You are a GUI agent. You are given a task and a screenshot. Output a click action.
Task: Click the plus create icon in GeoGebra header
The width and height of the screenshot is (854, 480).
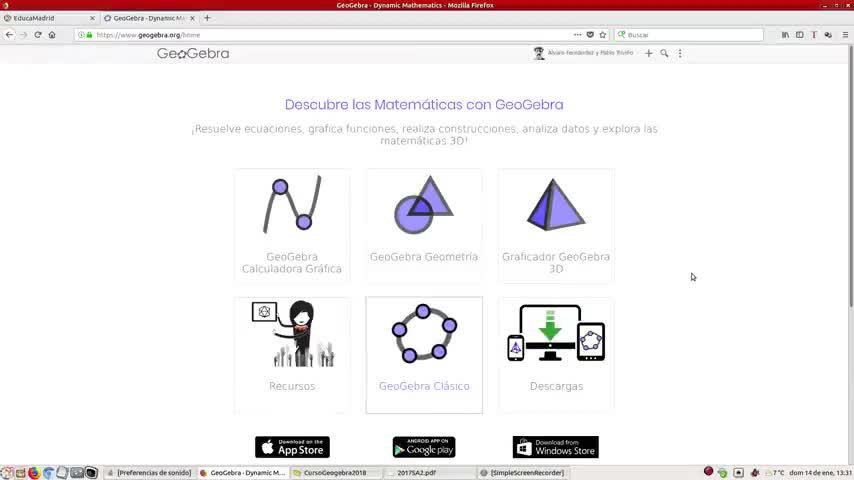[648, 53]
